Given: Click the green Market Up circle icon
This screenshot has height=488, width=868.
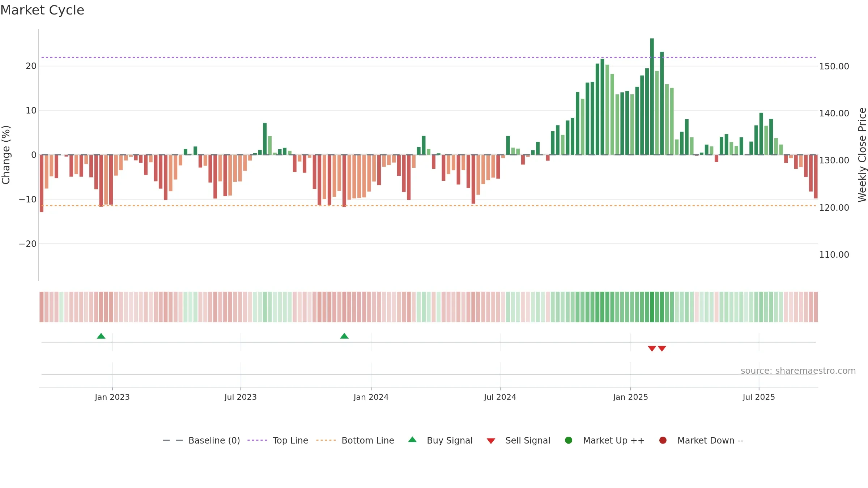Looking at the screenshot, I should tap(569, 440).
